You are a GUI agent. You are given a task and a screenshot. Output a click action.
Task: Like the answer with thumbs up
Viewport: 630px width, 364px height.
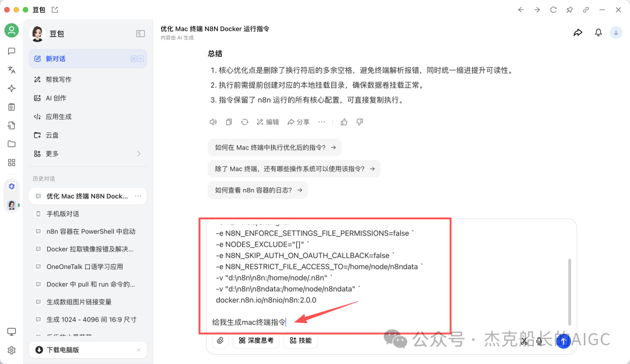point(344,122)
